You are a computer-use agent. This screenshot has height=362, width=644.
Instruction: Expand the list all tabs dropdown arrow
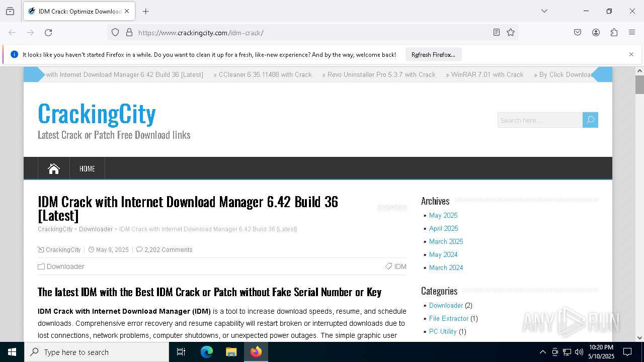(x=544, y=11)
